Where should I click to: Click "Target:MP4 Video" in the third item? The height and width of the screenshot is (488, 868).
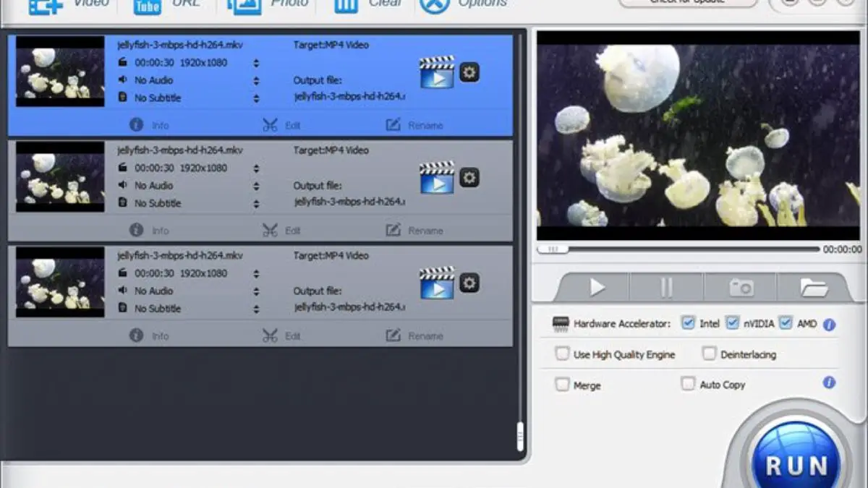click(331, 256)
